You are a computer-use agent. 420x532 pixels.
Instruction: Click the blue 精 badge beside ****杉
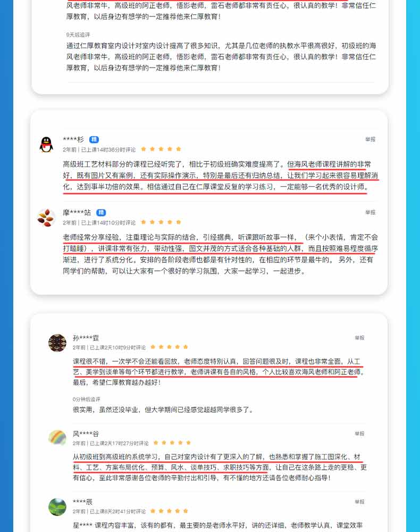(x=94, y=139)
